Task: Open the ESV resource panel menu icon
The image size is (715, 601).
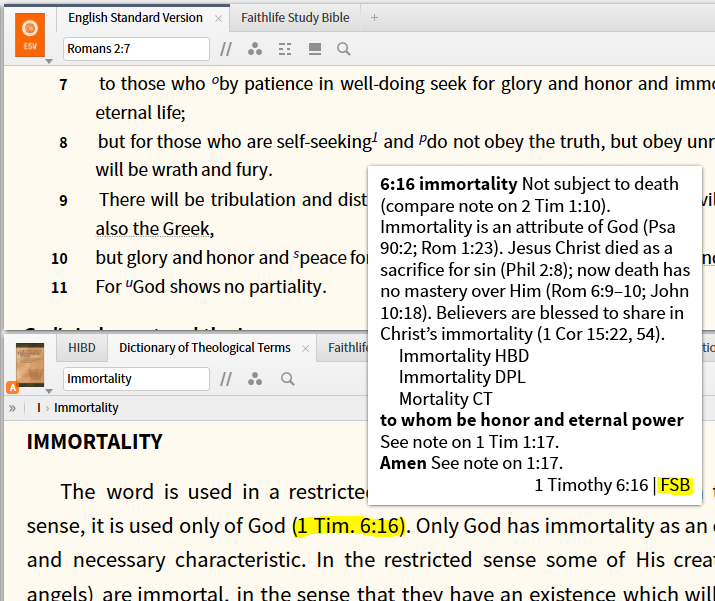Action: [29, 34]
